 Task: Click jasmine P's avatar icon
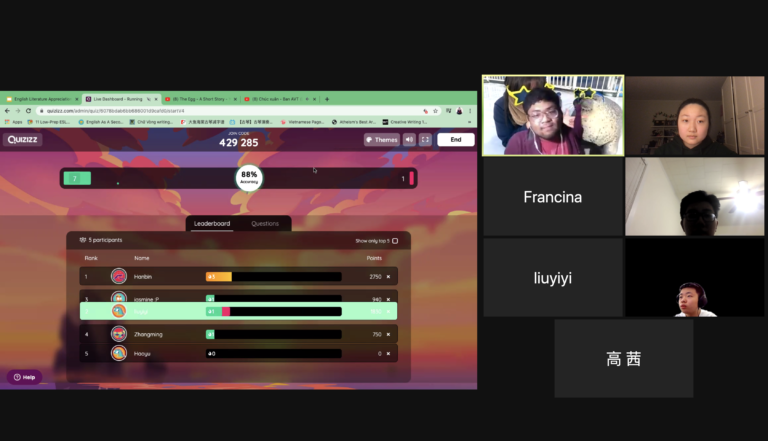point(119,297)
